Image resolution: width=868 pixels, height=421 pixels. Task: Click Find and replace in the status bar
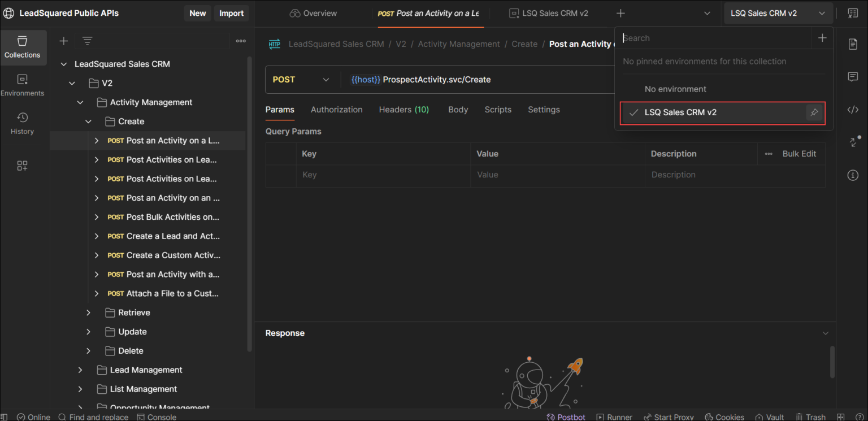point(93,417)
